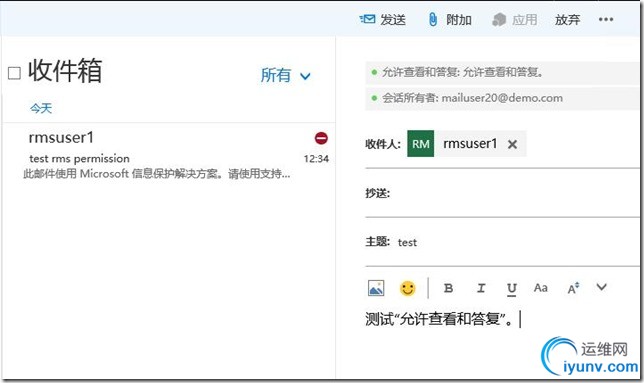Open the font size A control
Image resolution: width=644 pixels, height=383 pixels.
point(573,288)
